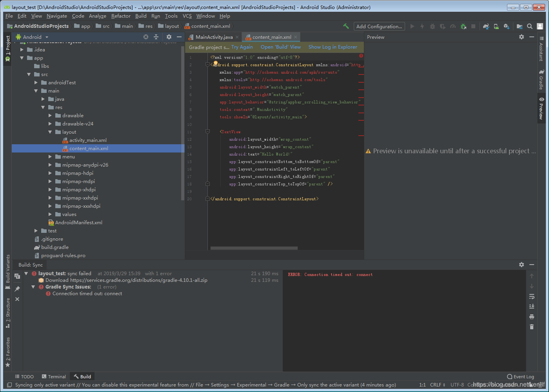Close the content_main.xml editor tab

pyautogui.click(x=296, y=37)
